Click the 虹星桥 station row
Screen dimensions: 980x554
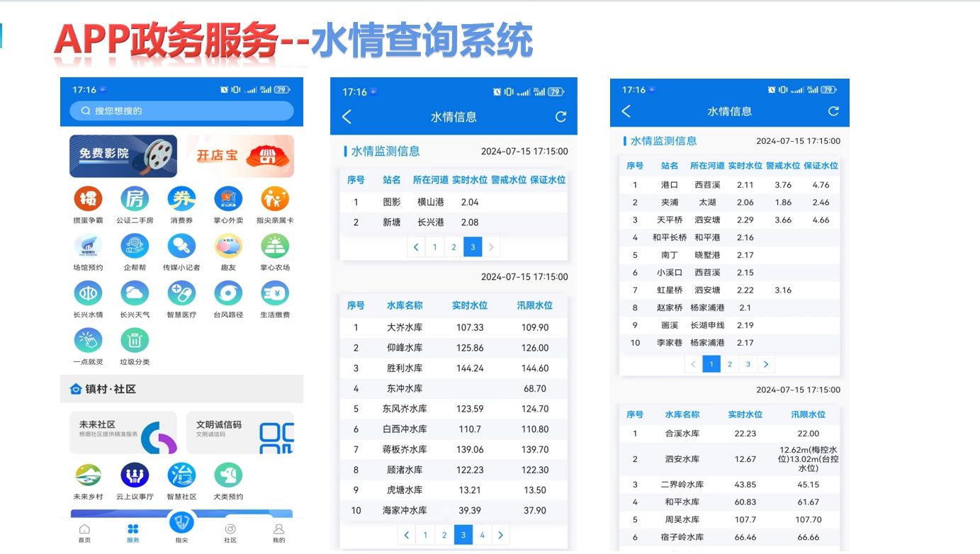pos(730,290)
